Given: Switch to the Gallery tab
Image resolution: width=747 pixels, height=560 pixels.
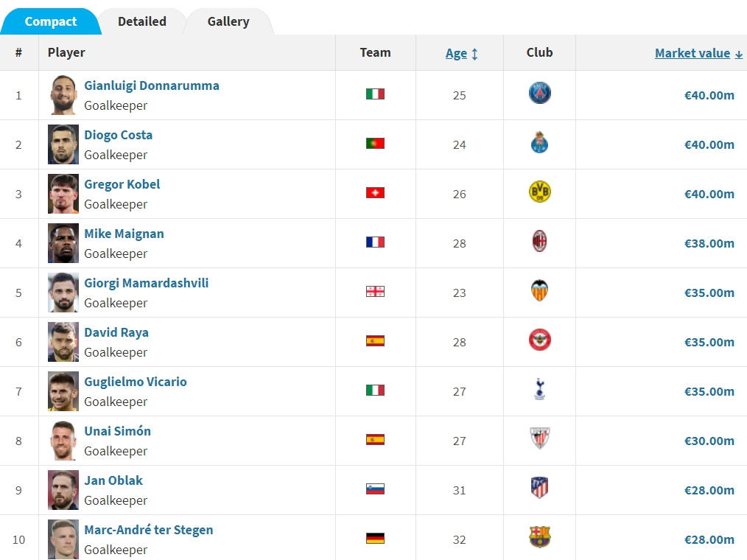Looking at the screenshot, I should (x=228, y=21).
